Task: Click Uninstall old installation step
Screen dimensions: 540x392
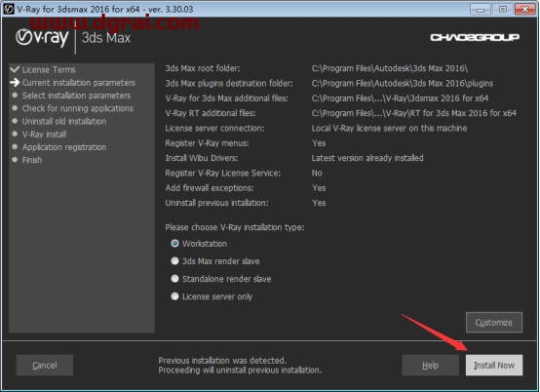Action: [64, 121]
